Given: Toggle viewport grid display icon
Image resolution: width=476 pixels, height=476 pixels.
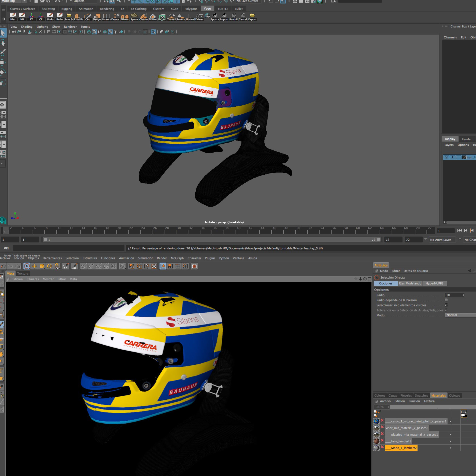Looking at the screenshot, I should point(49,32).
